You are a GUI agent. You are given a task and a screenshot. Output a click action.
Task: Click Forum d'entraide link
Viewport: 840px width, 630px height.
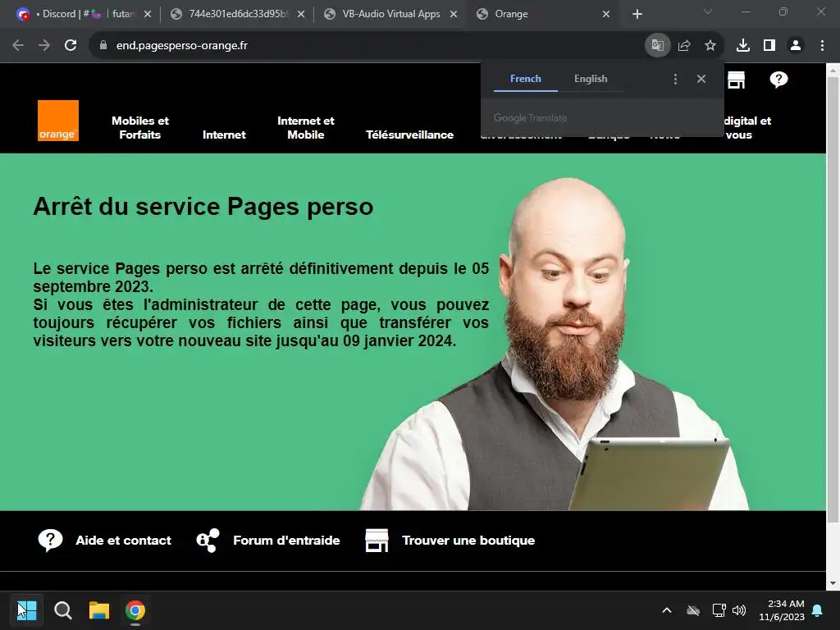click(286, 541)
